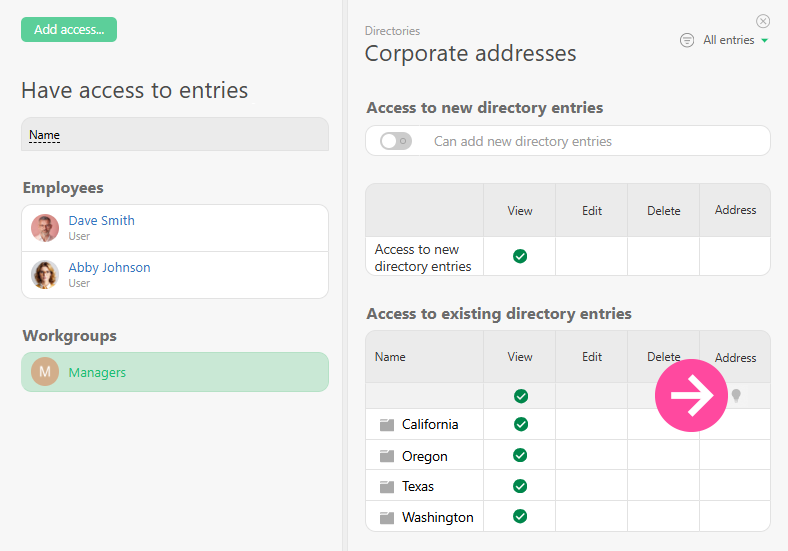Toggle View permission for Washington
The width and height of the screenshot is (788, 551).
click(x=520, y=517)
